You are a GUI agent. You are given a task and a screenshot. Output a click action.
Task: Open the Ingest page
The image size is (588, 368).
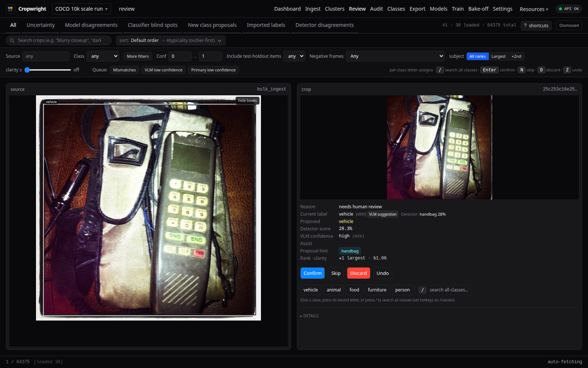tap(313, 9)
